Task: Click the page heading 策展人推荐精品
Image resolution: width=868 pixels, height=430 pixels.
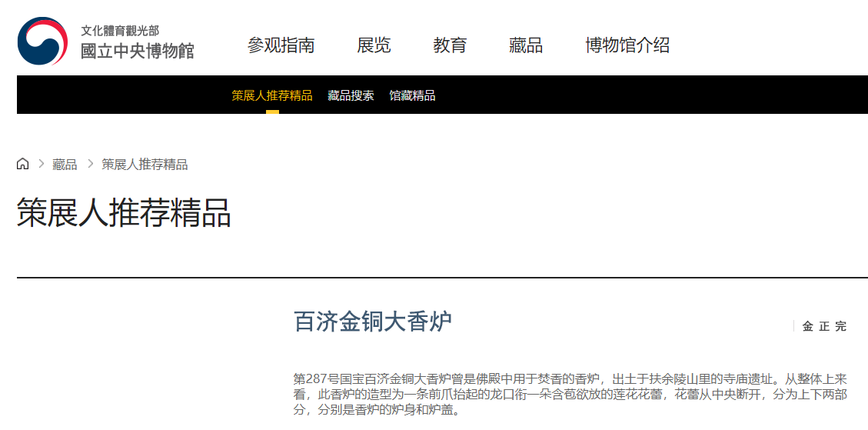Action: pyautogui.click(x=124, y=212)
